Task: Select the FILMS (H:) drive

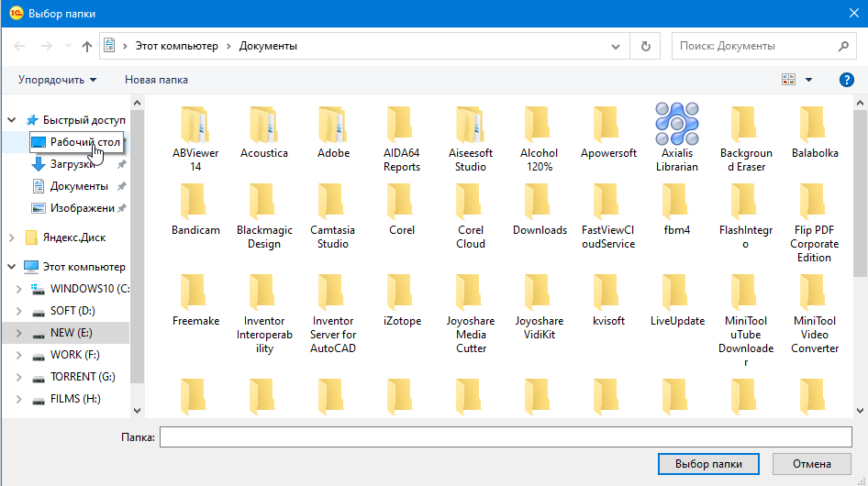Action: (x=75, y=399)
